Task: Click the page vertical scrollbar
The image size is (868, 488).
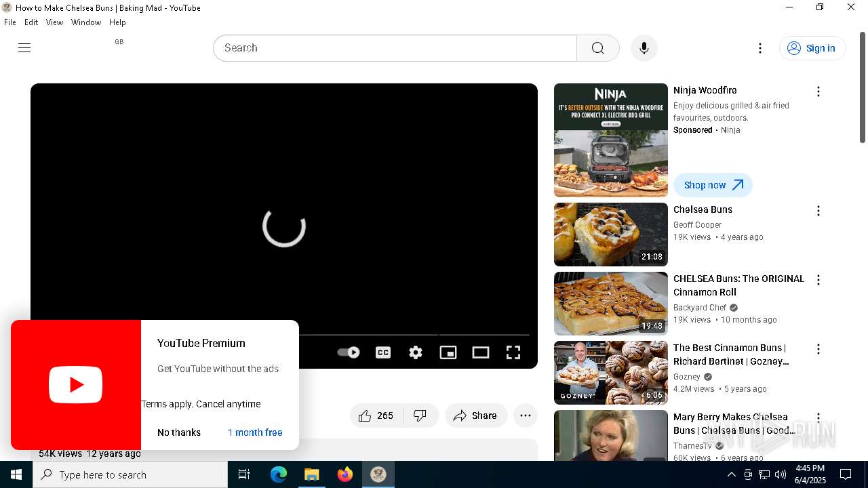Action: point(863,88)
